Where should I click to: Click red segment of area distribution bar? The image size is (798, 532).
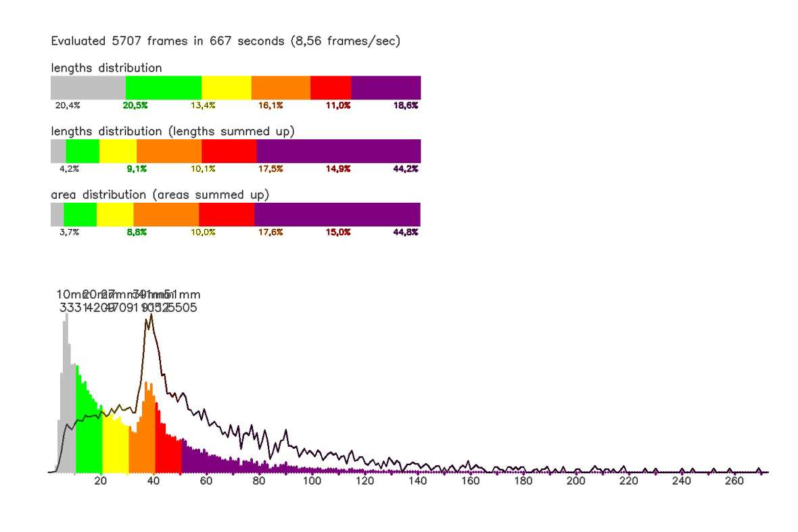(x=227, y=214)
